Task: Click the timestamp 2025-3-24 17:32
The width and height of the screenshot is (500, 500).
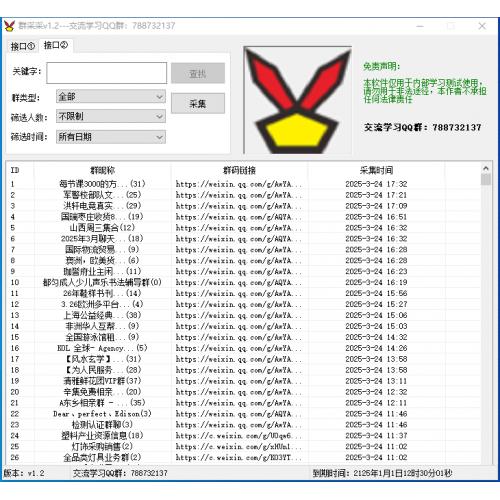Action: 376,184
